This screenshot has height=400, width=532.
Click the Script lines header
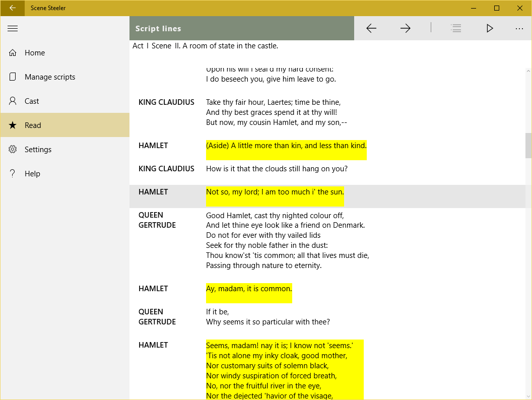tap(158, 29)
